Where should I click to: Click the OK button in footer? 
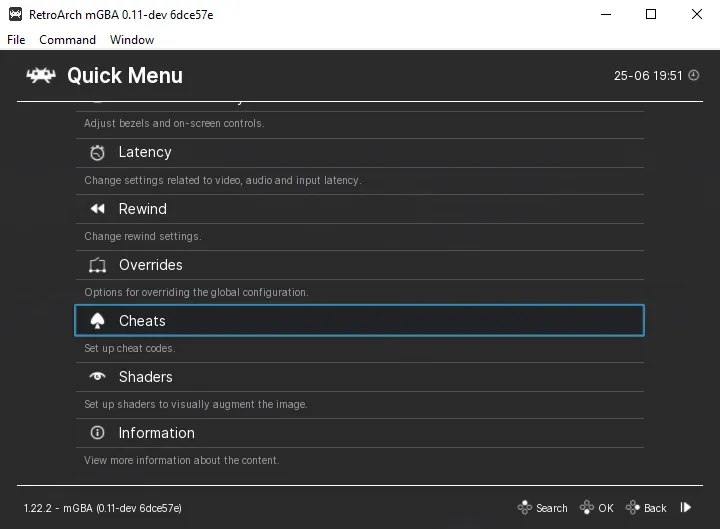[596, 508]
